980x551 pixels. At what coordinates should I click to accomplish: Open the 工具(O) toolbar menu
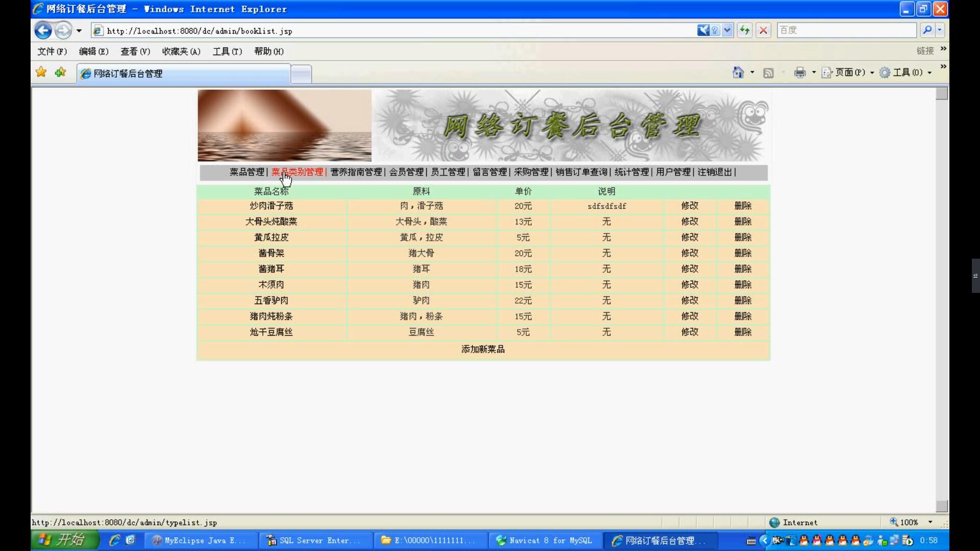pyautogui.click(x=905, y=73)
